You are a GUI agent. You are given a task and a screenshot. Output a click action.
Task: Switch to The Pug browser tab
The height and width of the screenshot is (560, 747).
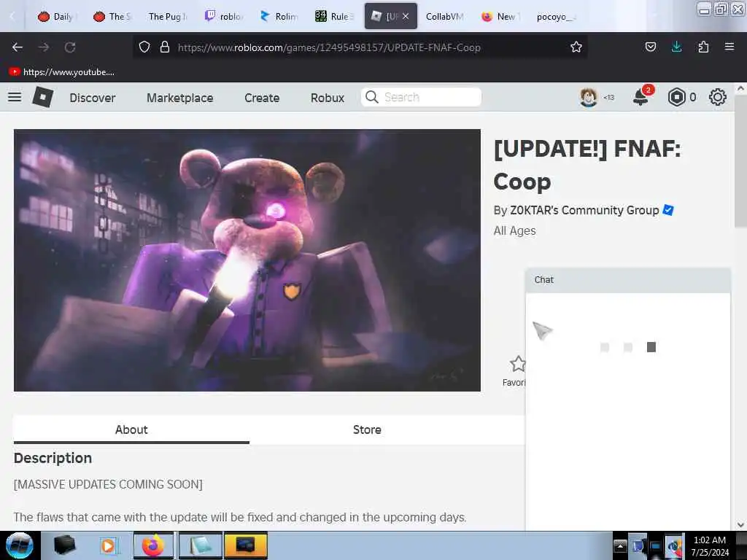coord(168,16)
